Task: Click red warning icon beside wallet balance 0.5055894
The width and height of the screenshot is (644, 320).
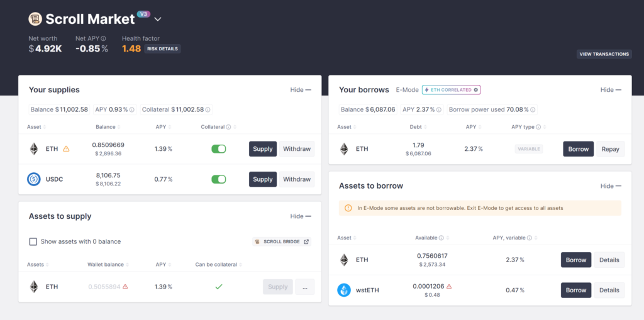Action: point(125,287)
